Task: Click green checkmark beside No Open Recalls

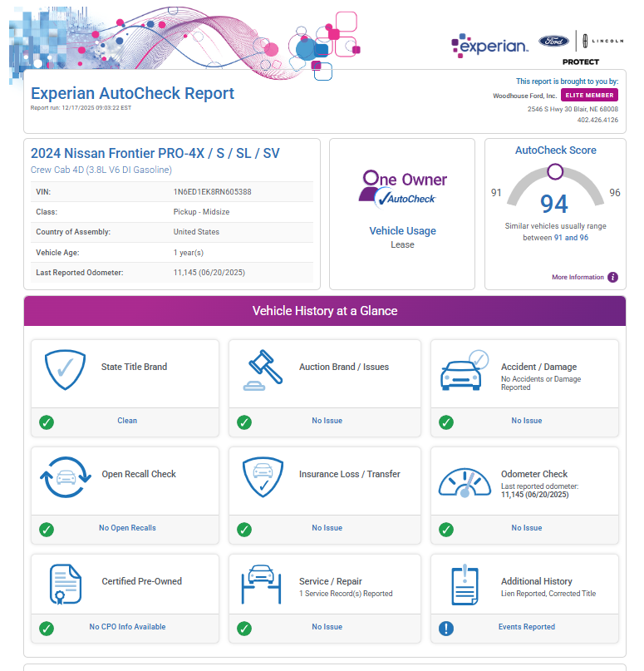Action: pos(47,530)
